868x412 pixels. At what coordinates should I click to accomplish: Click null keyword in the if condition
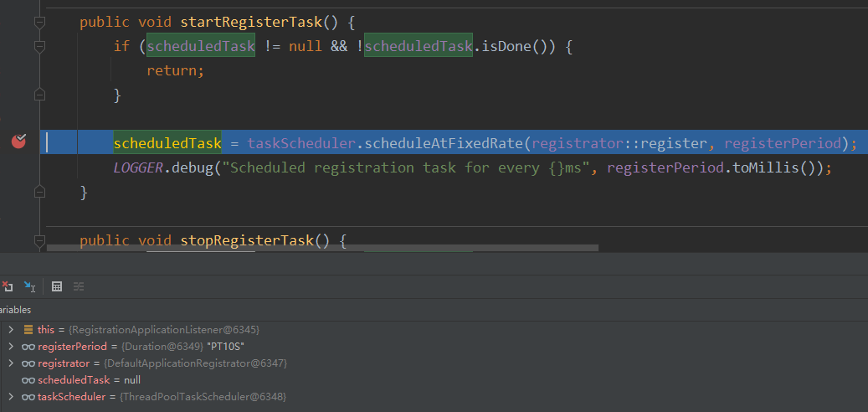[x=305, y=47]
